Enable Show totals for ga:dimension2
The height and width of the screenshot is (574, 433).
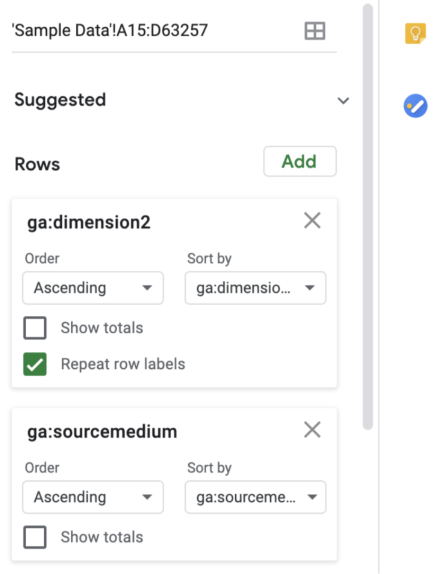pos(35,328)
